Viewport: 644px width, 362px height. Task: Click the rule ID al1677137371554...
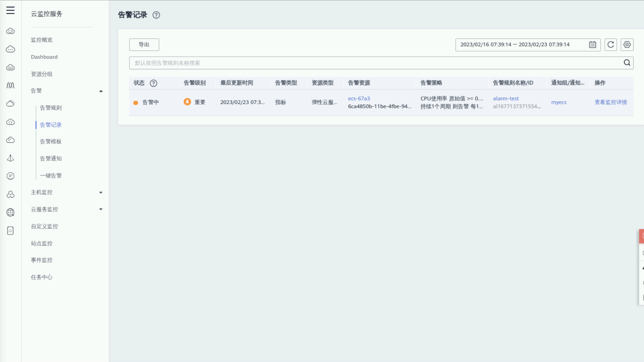pos(517,106)
